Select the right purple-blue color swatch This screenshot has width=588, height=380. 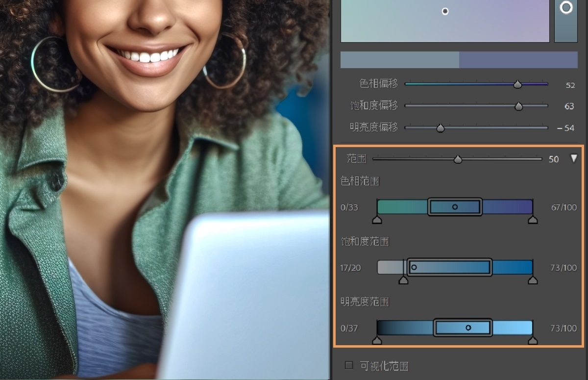(x=518, y=60)
